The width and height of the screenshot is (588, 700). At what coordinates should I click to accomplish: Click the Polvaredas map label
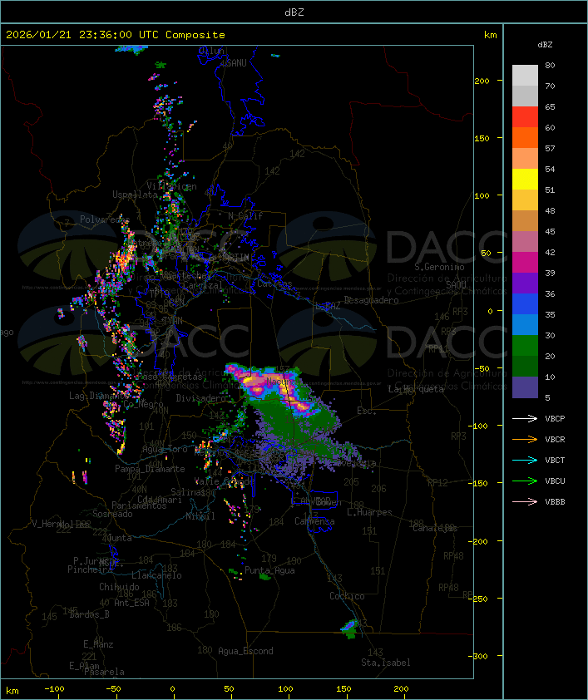(x=105, y=219)
